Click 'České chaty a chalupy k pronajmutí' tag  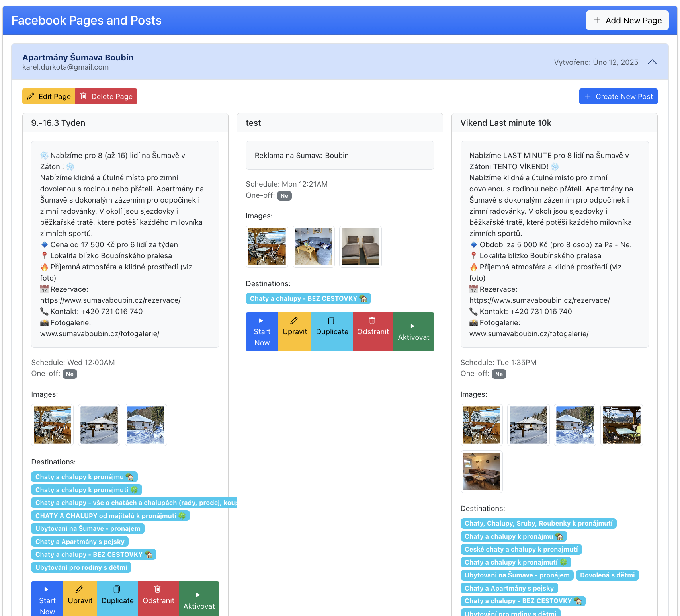coord(521,549)
